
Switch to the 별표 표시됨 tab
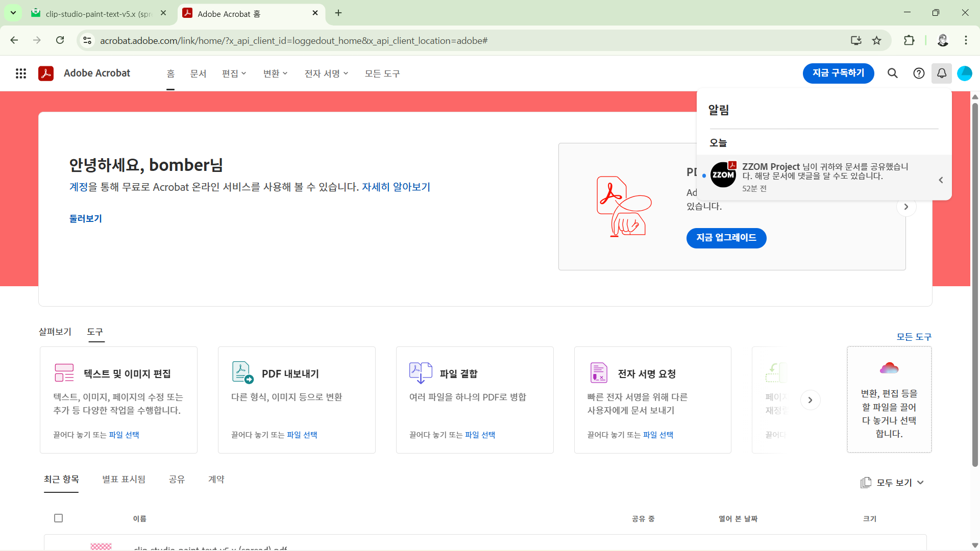(x=124, y=479)
